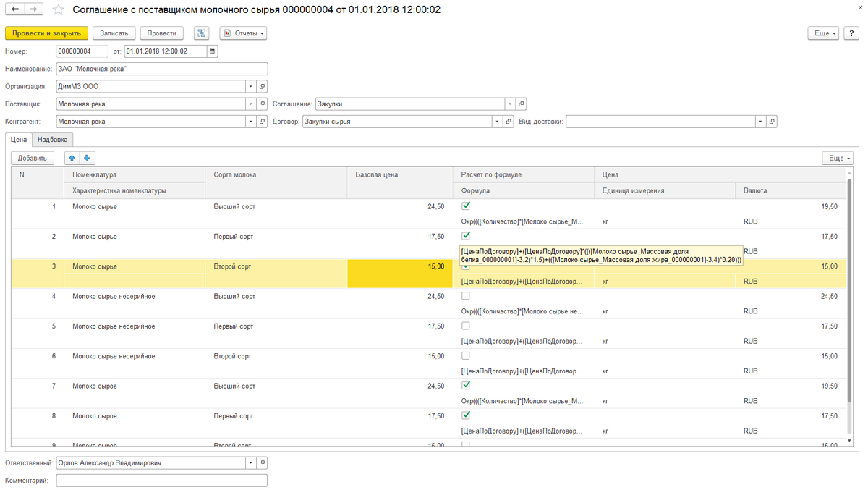Open calendar picker for document date
The image size is (868, 490).
(211, 51)
